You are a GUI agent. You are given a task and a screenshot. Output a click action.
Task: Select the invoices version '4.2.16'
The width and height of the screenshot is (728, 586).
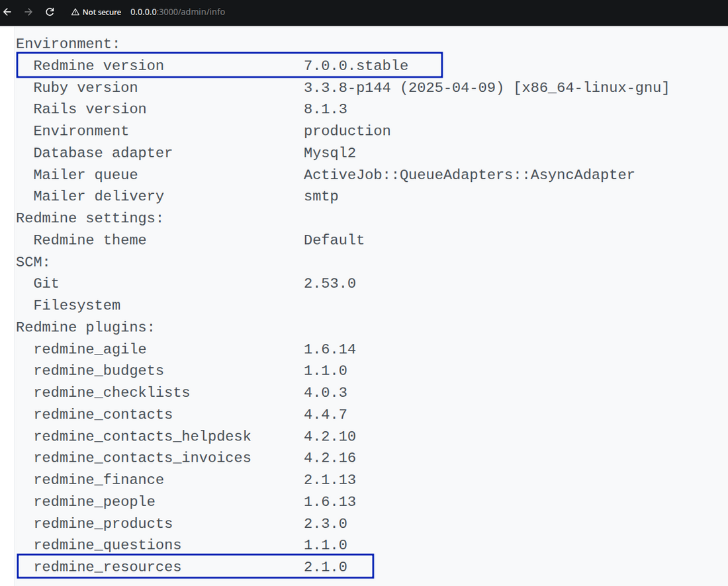pyautogui.click(x=330, y=458)
